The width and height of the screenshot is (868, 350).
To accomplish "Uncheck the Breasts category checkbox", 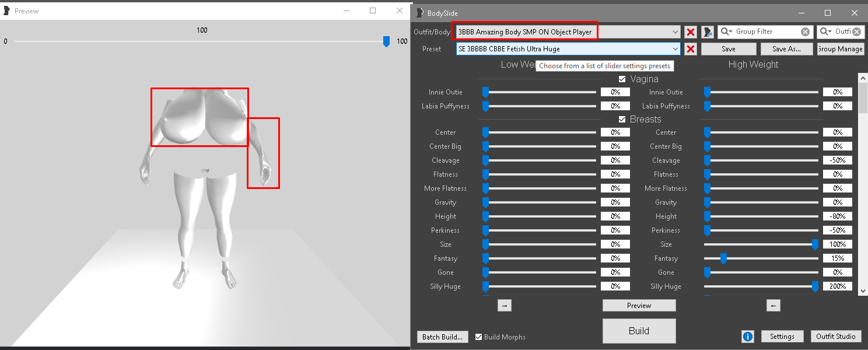I will point(622,120).
